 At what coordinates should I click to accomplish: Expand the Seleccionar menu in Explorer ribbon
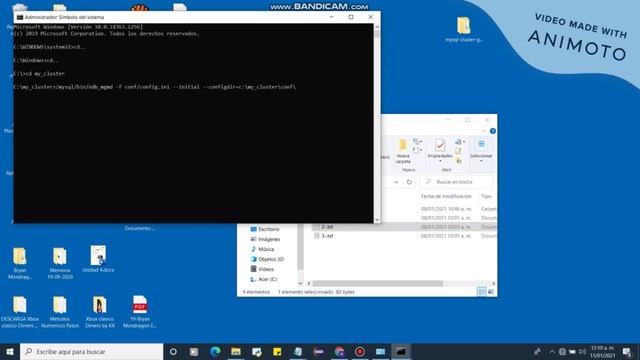click(481, 151)
